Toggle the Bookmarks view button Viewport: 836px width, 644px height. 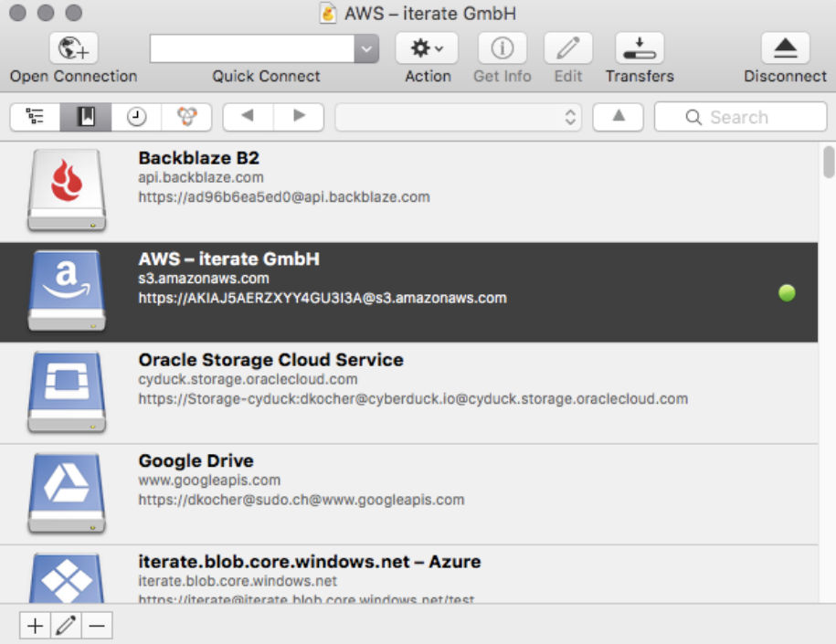(86, 117)
